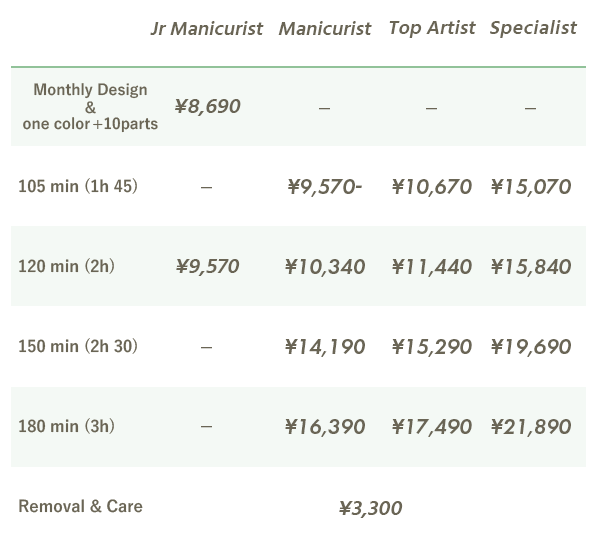
Task: Click Top Artist price ¥10,670
Action: [x=431, y=187]
